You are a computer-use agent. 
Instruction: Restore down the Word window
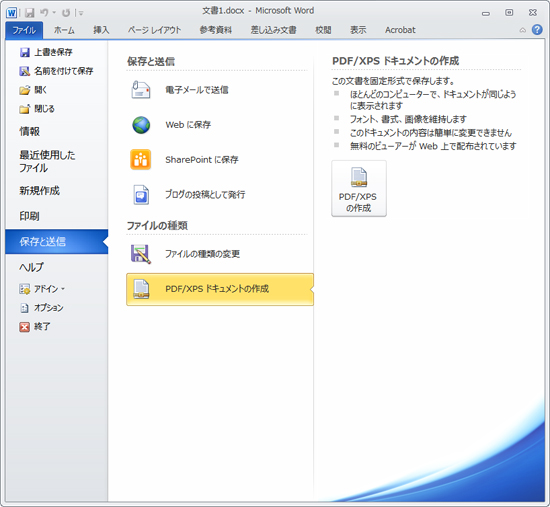pyautogui.click(x=509, y=13)
